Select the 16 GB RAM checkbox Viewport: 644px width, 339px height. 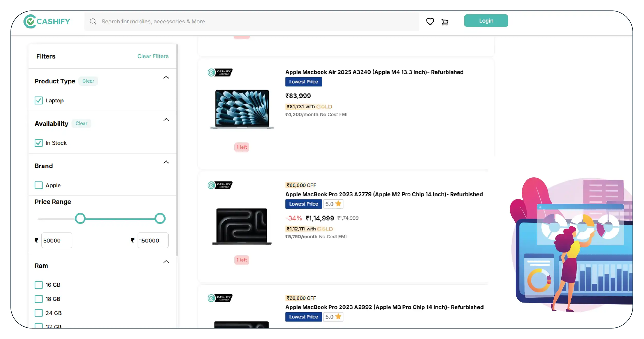(39, 285)
